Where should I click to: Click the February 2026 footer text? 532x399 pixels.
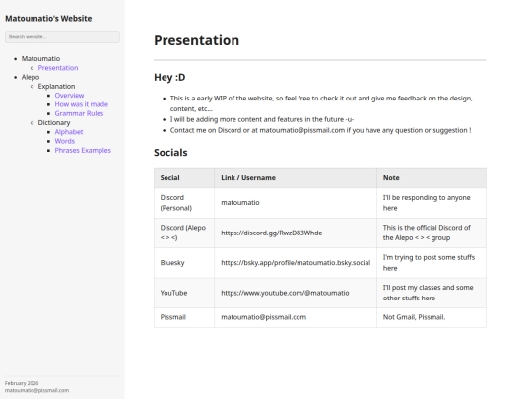(22, 383)
